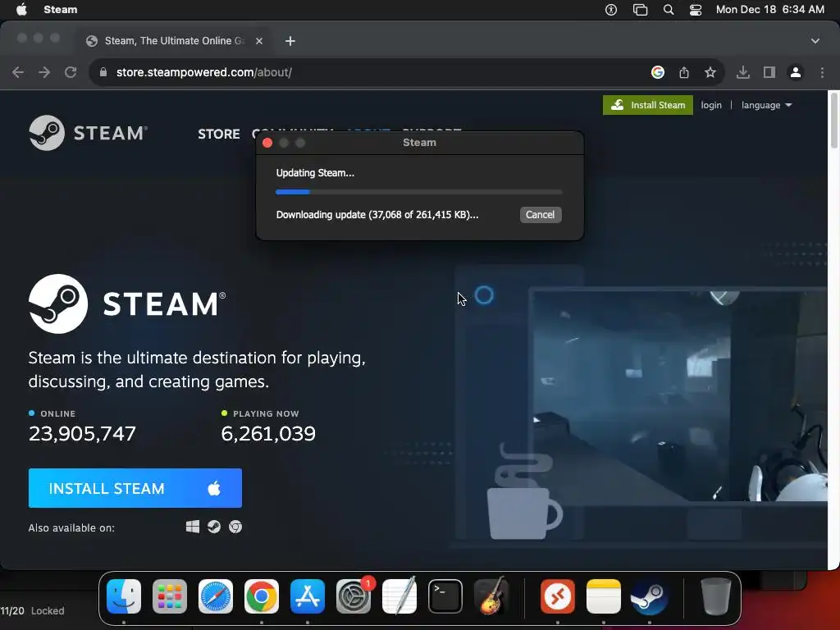Go forward in browser history

pyautogui.click(x=44, y=72)
